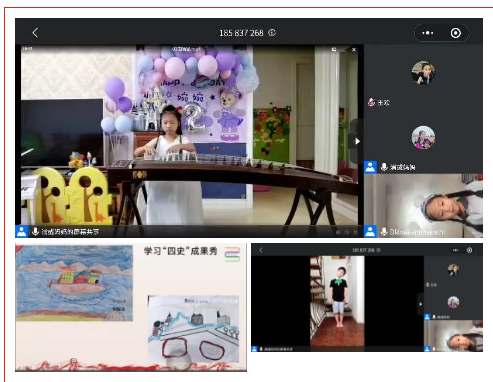Select 王欢's round avatar

423,73
